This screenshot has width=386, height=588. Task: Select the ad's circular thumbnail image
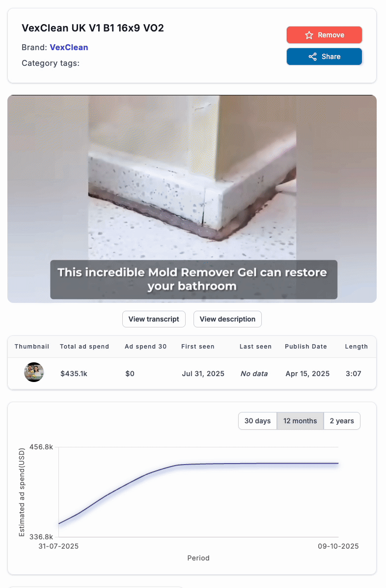point(34,372)
